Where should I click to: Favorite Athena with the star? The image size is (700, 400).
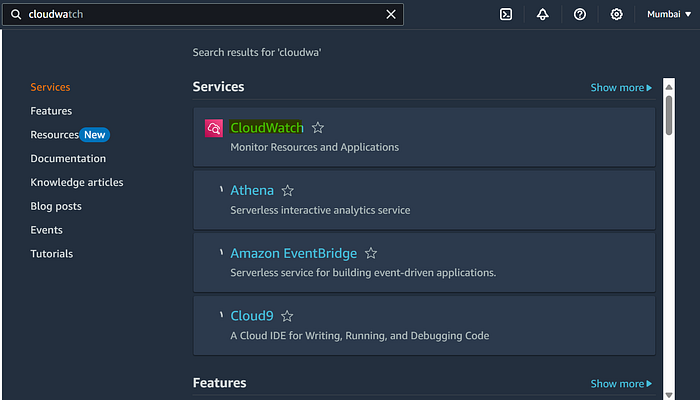(288, 191)
